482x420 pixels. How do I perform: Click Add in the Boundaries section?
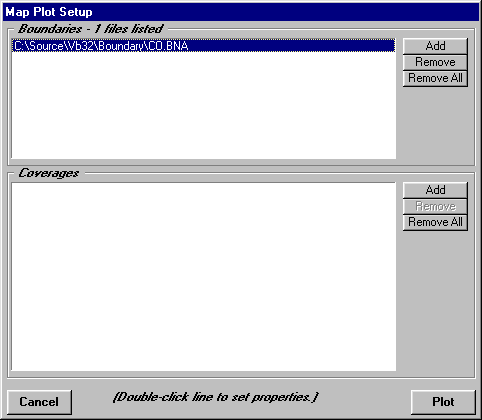435,46
